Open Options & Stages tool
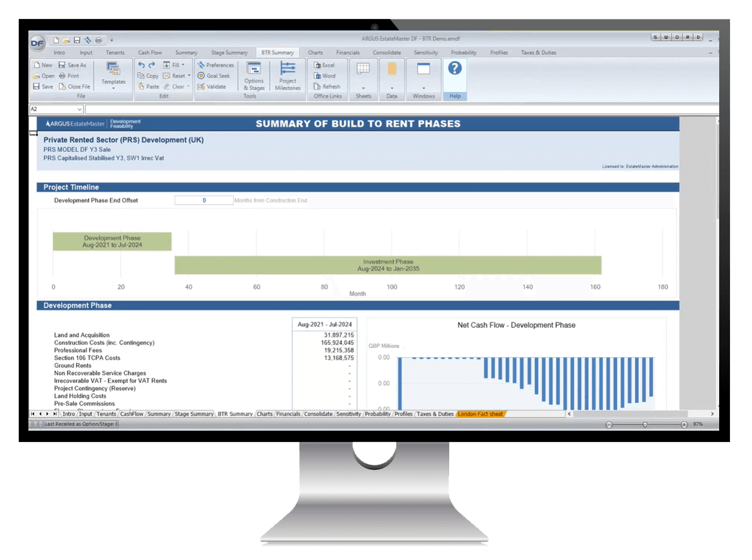The height and width of the screenshot is (560, 752). [x=254, y=76]
